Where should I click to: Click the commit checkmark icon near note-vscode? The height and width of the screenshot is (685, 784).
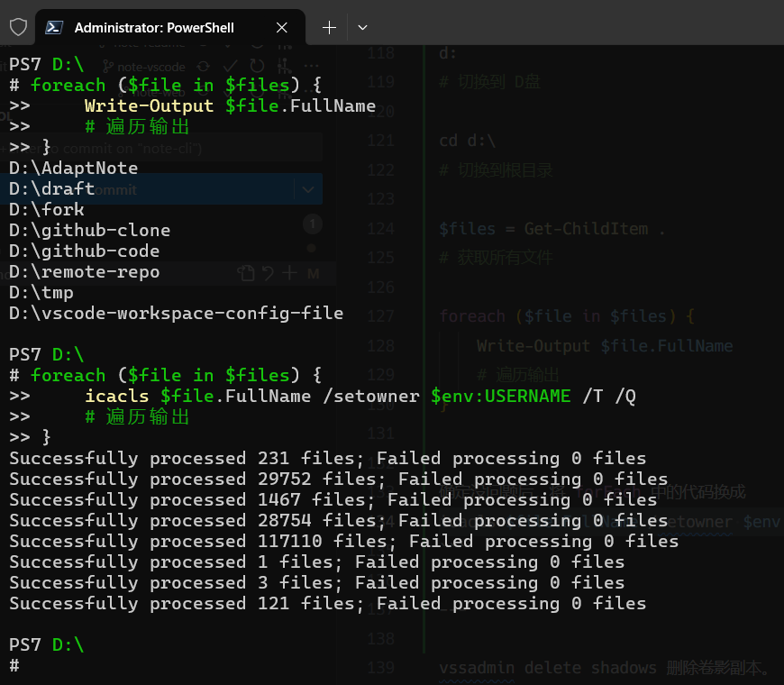pyautogui.click(x=231, y=66)
